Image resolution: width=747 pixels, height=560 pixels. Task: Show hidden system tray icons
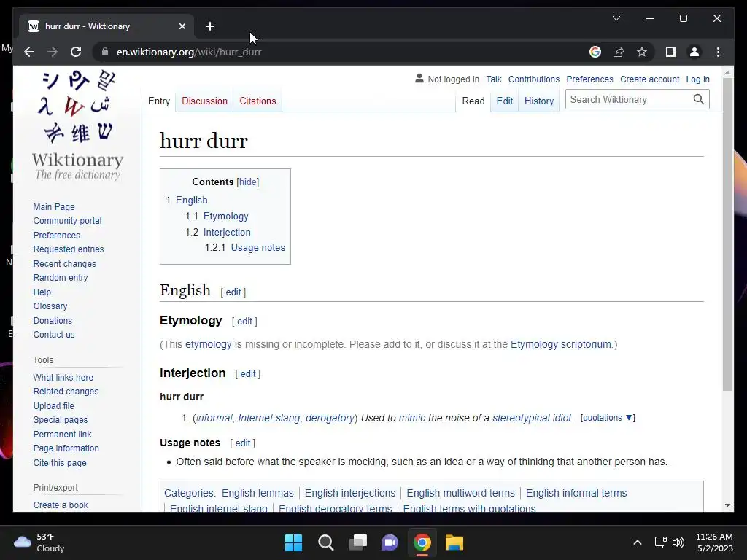pos(637,542)
